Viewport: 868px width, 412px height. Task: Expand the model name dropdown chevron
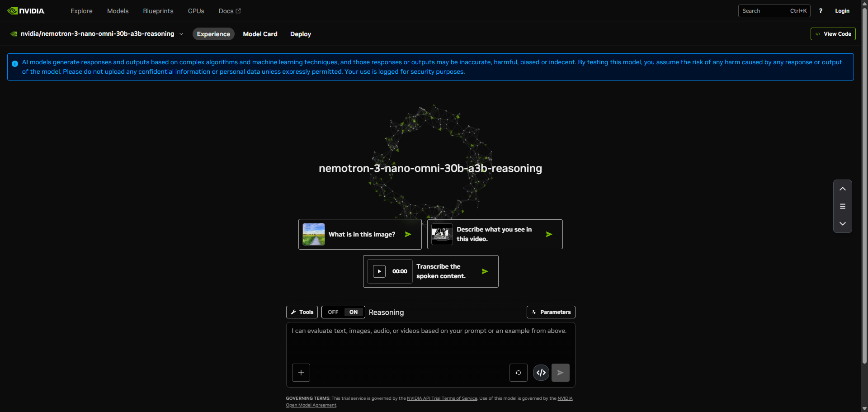[x=181, y=34]
